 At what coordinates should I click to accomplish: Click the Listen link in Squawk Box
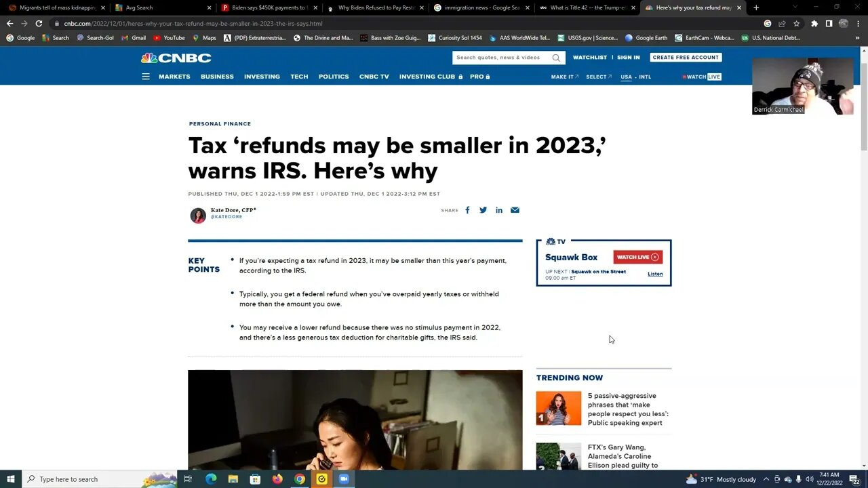[655, 274]
